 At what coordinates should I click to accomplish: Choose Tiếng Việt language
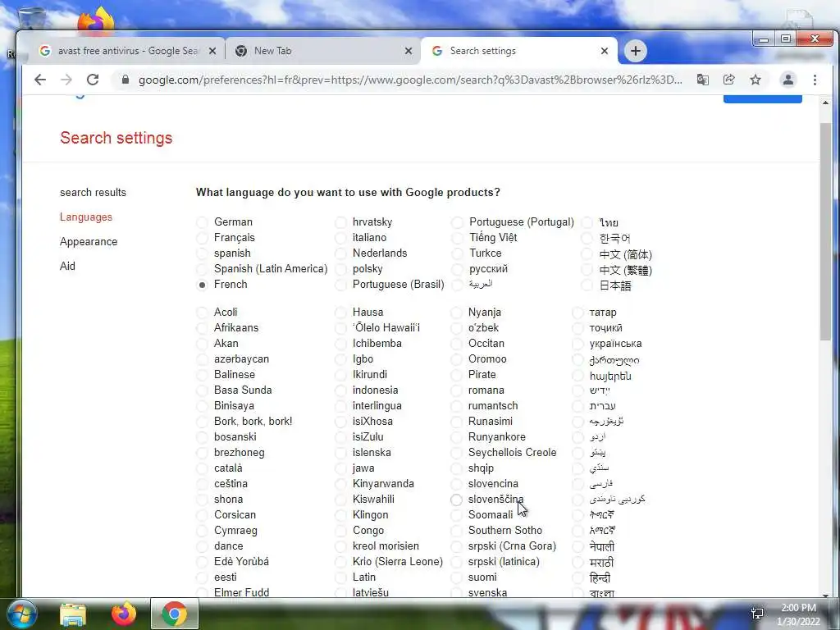[457, 238]
